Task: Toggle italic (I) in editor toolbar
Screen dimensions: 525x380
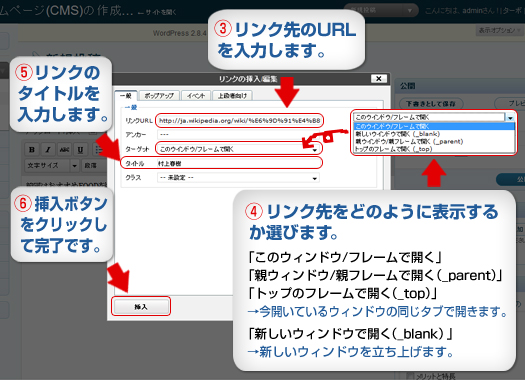Action: click(48, 150)
